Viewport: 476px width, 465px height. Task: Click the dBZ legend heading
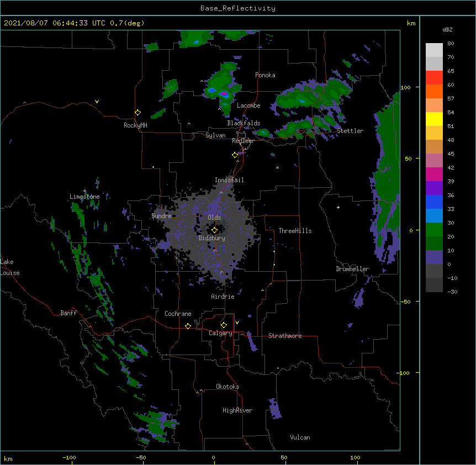point(447,30)
